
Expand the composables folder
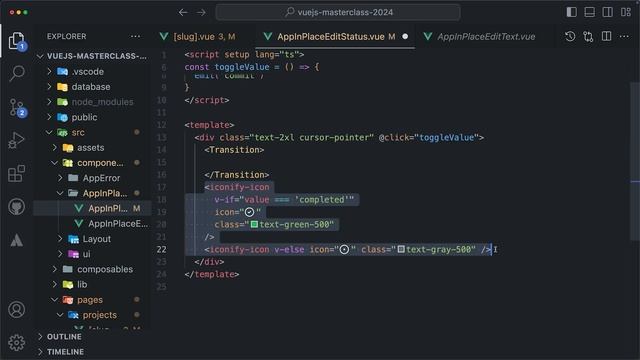tap(92, 269)
